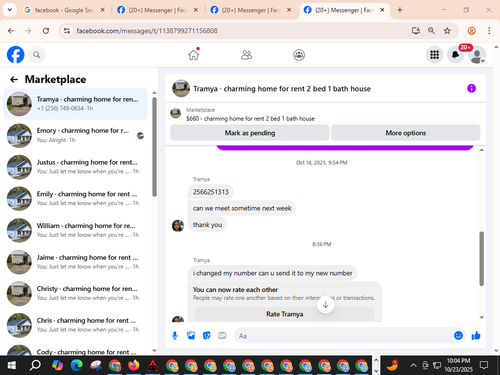Open the Copilot icon on the taskbar

[57, 366]
